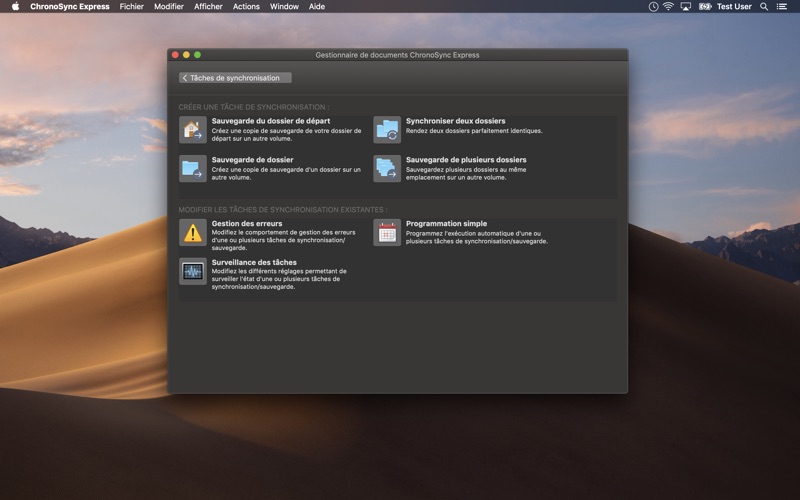
Task: Click the Time Machine clock icon in menu bar
Action: click(x=653, y=7)
